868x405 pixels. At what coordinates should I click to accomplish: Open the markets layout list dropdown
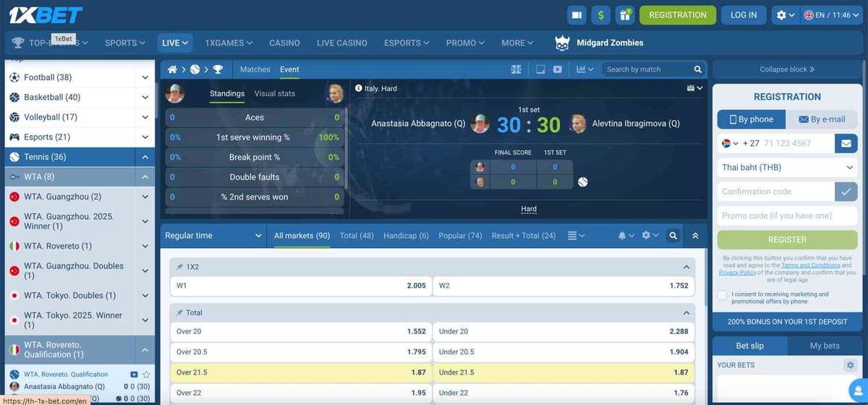point(576,236)
